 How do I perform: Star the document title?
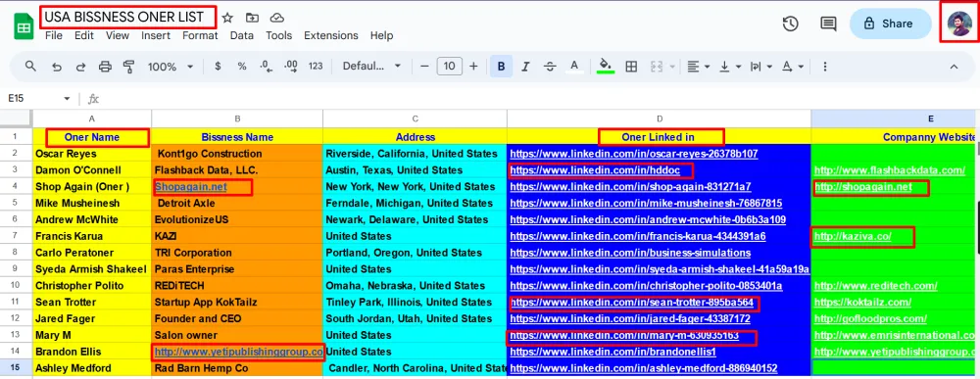pos(228,18)
